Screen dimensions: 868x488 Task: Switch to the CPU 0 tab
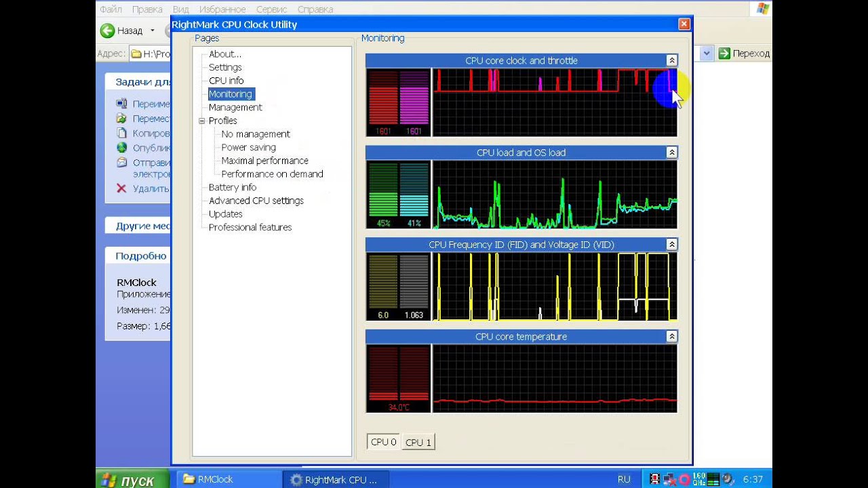[383, 442]
